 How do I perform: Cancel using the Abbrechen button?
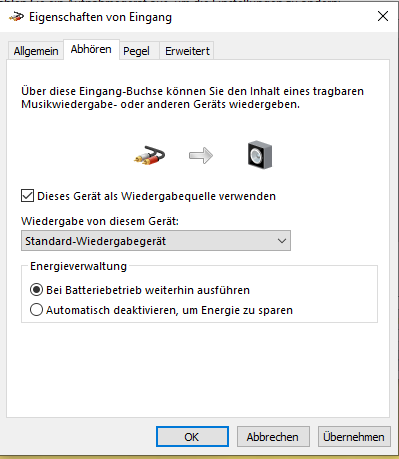click(x=273, y=436)
